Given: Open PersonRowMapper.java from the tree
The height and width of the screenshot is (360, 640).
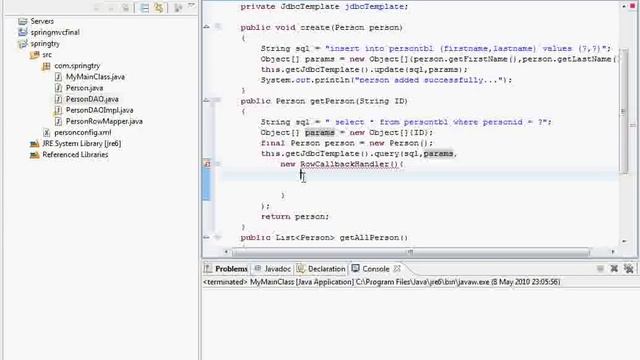Looking at the screenshot, I should 104,121.
